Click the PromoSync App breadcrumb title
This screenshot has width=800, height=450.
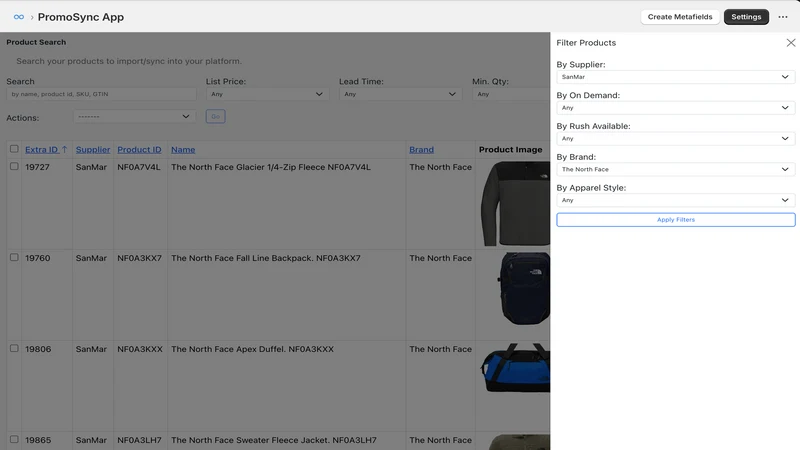[81, 17]
